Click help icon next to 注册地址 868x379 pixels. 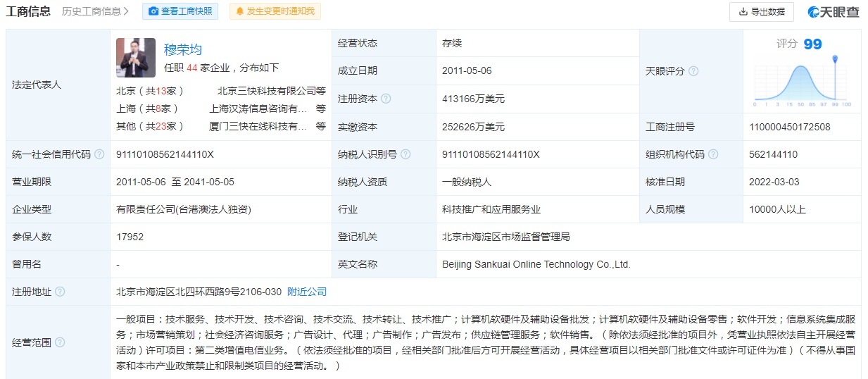[60, 292]
